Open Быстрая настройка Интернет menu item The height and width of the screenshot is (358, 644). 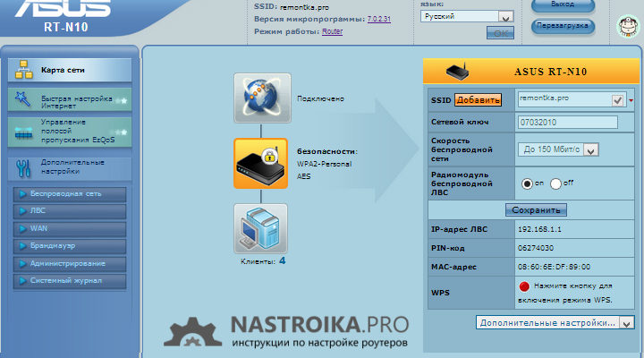(x=70, y=99)
